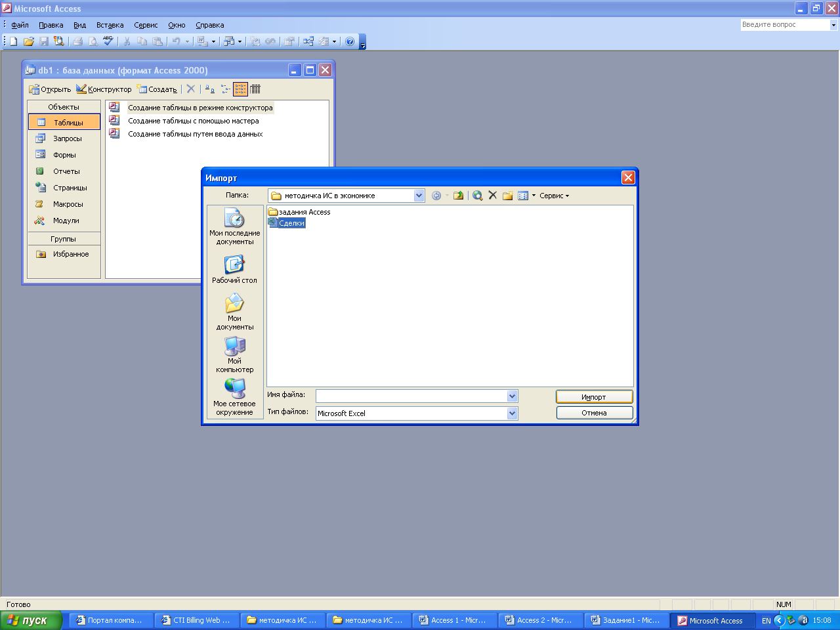The image size is (840, 630).
Task: Switch to Задание1 Word document in taskbar
Action: point(626,620)
